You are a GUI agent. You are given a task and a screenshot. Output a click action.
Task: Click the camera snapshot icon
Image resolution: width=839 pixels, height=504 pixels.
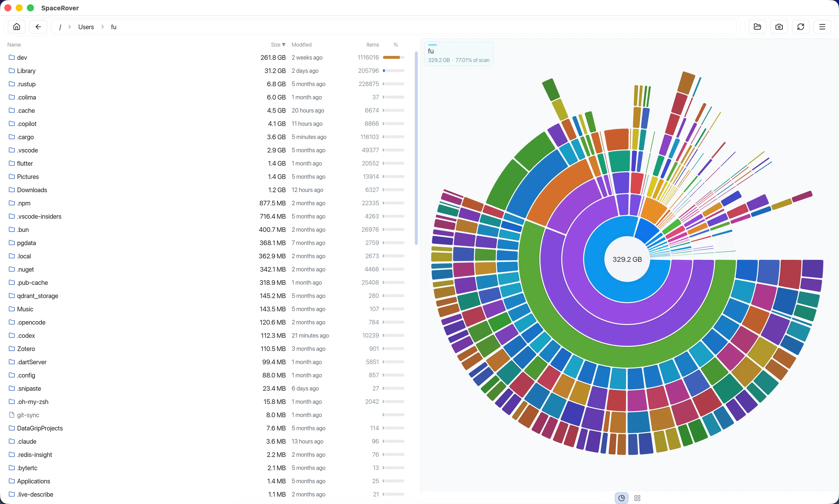point(779,27)
